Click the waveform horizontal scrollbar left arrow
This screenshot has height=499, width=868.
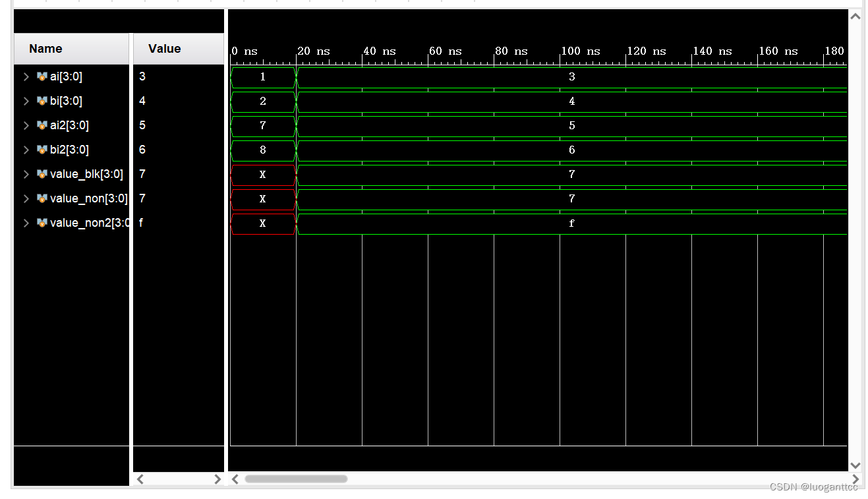pyautogui.click(x=235, y=479)
